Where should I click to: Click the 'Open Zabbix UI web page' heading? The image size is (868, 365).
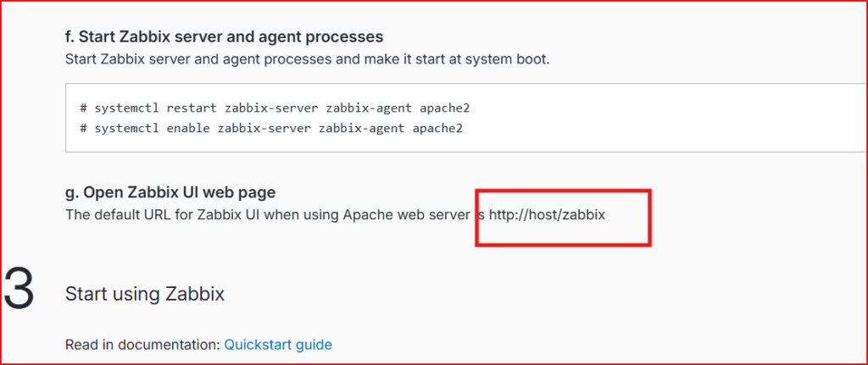[x=170, y=193]
